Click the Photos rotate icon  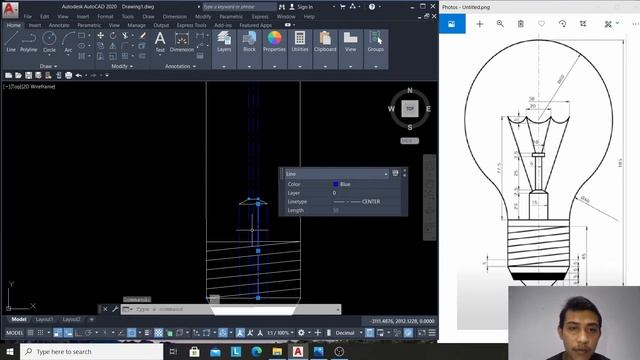coord(562,24)
